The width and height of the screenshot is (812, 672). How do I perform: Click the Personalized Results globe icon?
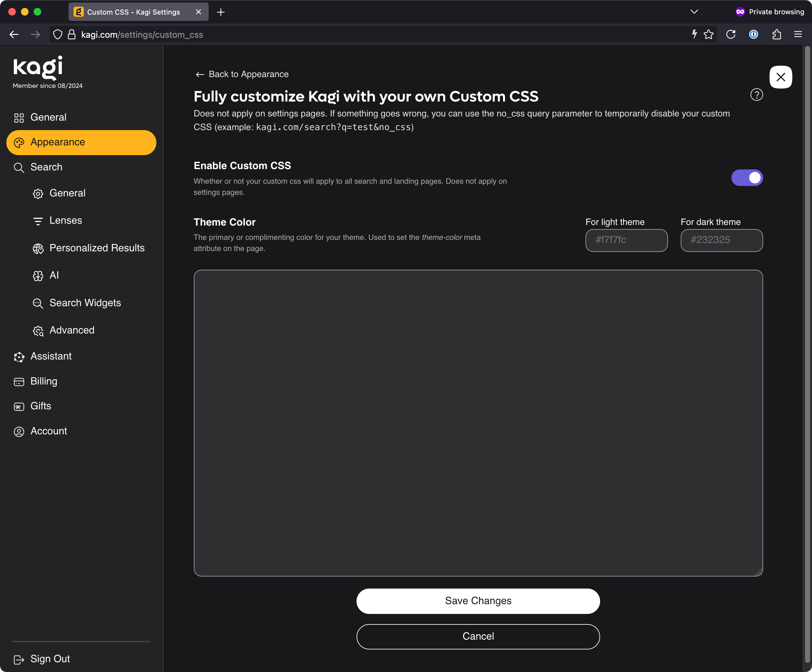pyautogui.click(x=38, y=248)
